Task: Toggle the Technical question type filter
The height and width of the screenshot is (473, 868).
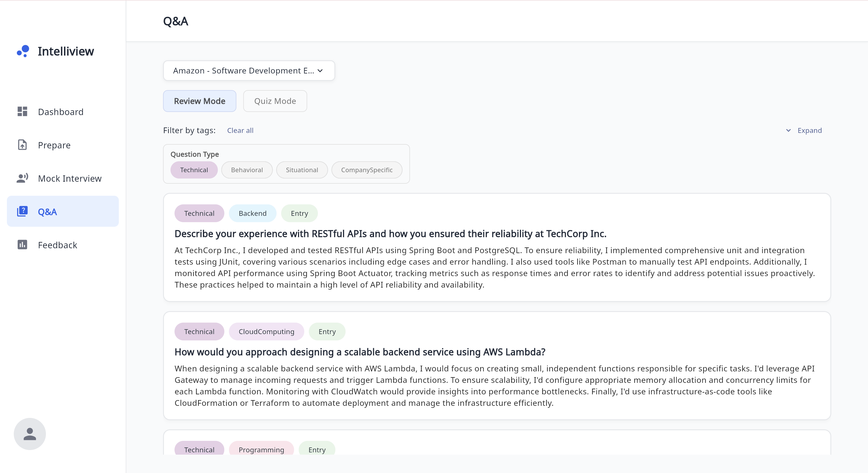Action: (194, 170)
